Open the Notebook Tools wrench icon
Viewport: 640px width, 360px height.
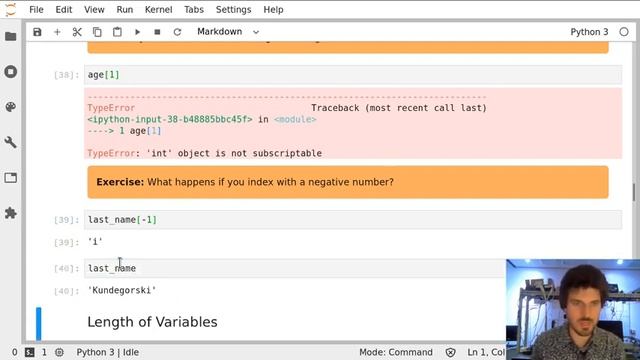[x=11, y=142]
